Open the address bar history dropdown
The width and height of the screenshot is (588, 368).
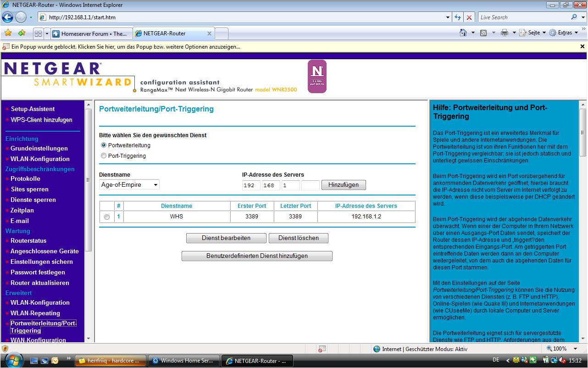pyautogui.click(x=448, y=17)
